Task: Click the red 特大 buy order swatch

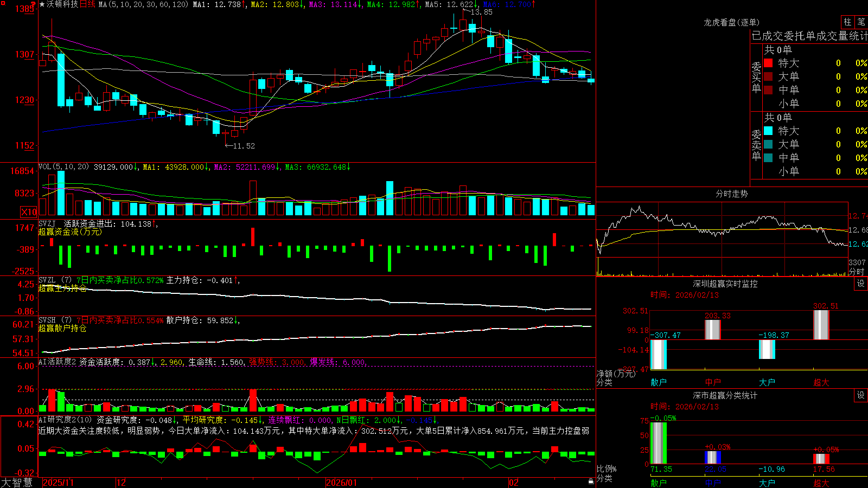Action: (x=768, y=63)
